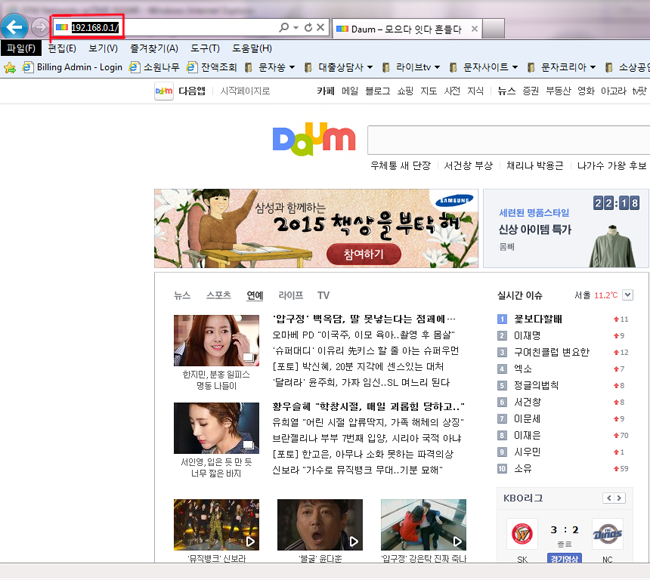650x580 pixels.
Task: Click the search magnifier in address bar
Action: point(284,27)
